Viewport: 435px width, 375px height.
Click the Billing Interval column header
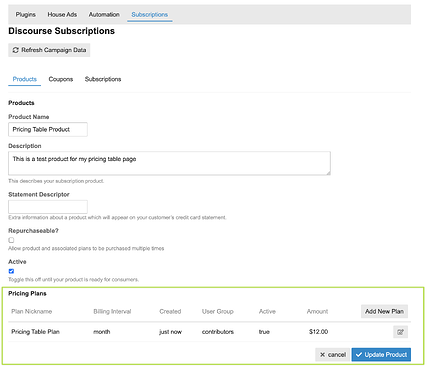(x=112, y=311)
